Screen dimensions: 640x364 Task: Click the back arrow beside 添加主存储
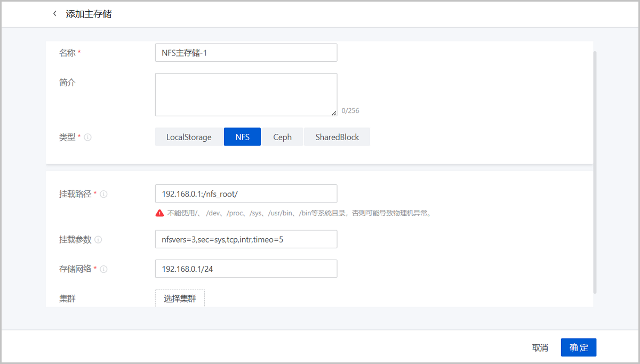[x=54, y=14]
